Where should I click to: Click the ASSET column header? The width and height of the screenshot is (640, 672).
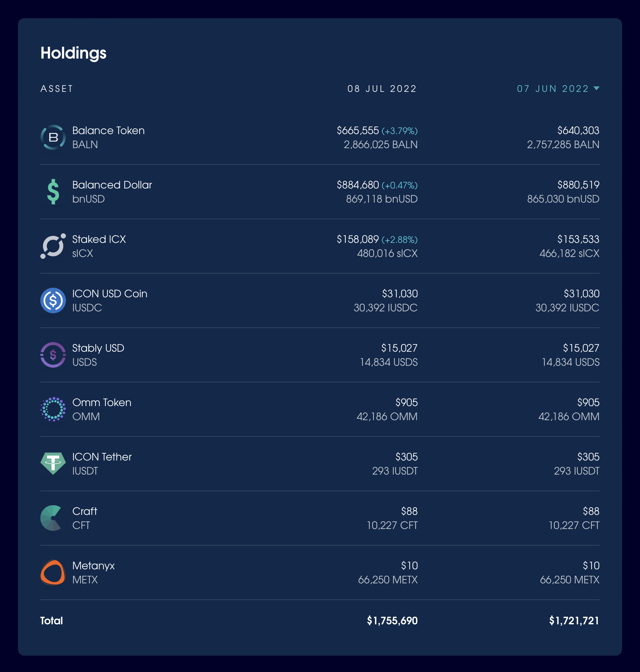[57, 89]
